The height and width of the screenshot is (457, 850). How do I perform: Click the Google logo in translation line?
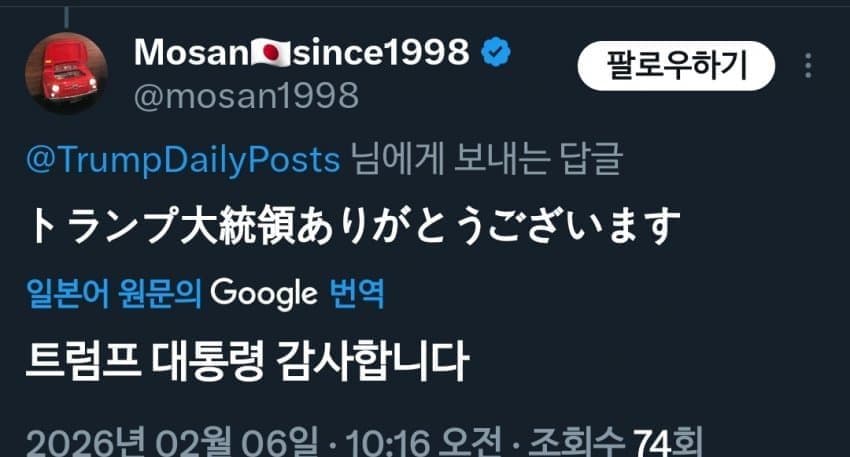click(x=264, y=294)
